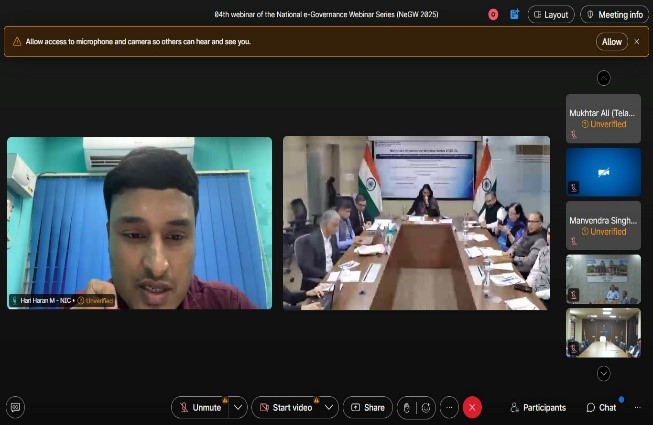
Task: Click Unverified label under Mukhtar Ali
Action: click(x=604, y=124)
